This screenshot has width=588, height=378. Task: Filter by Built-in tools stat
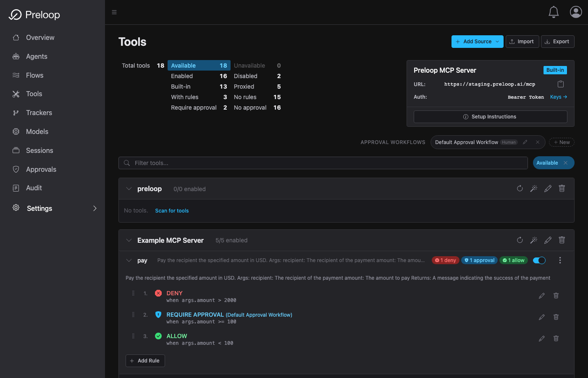pyautogui.click(x=199, y=87)
